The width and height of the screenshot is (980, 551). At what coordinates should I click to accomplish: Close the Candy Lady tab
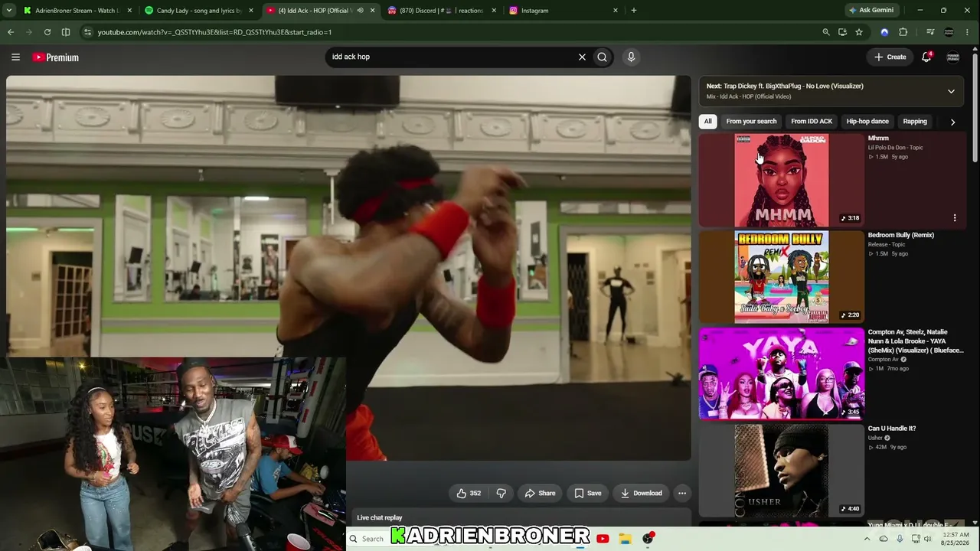250,11
